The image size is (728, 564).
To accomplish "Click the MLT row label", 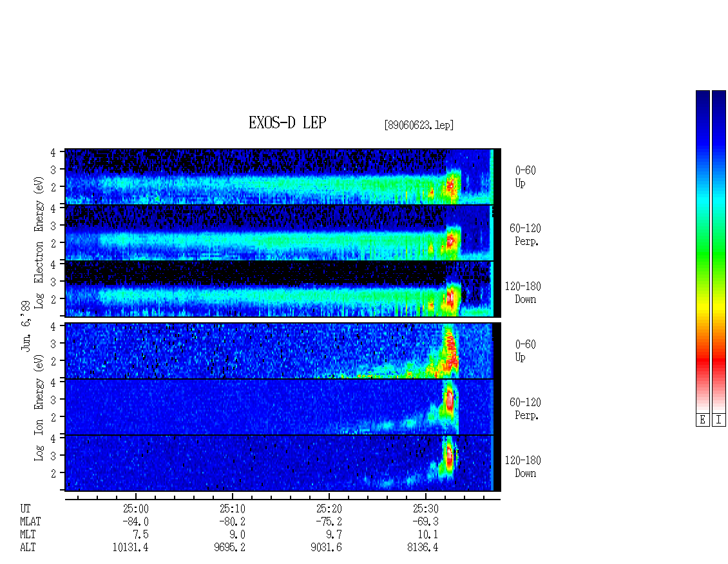I will (28, 535).
